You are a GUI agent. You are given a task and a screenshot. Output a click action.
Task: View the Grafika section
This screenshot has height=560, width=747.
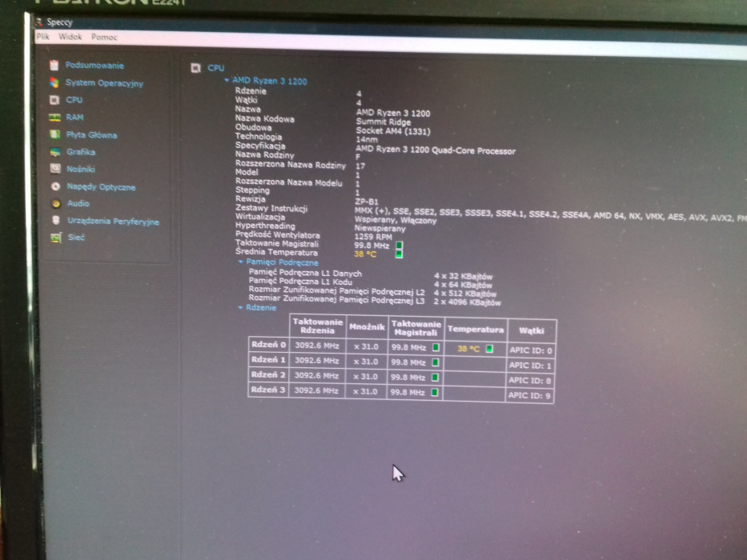point(81,152)
